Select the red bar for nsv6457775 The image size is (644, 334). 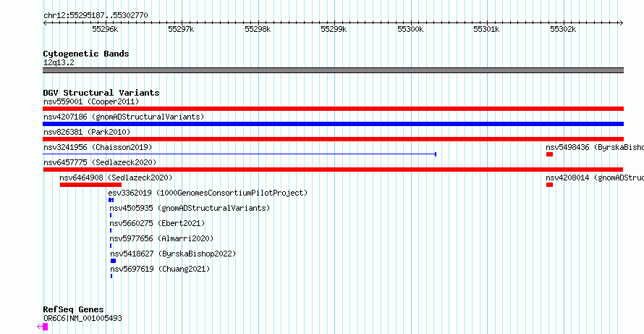click(x=333, y=170)
